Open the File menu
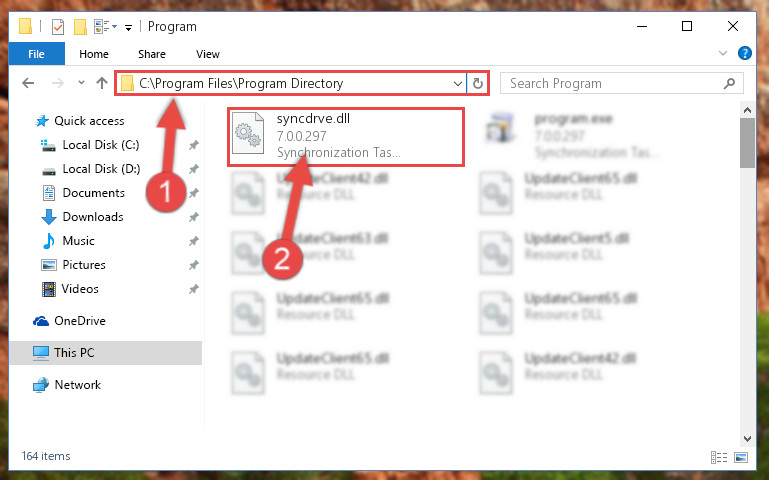This screenshot has height=480, width=769. [36, 54]
